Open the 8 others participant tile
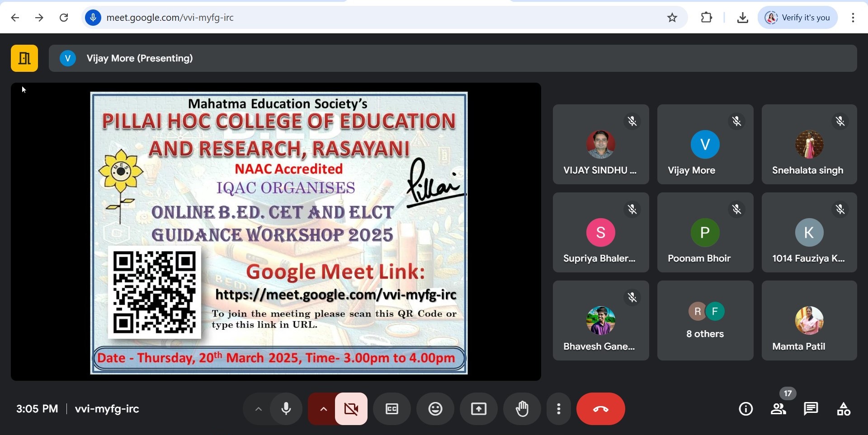868x435 pixels. coord(705,321)
